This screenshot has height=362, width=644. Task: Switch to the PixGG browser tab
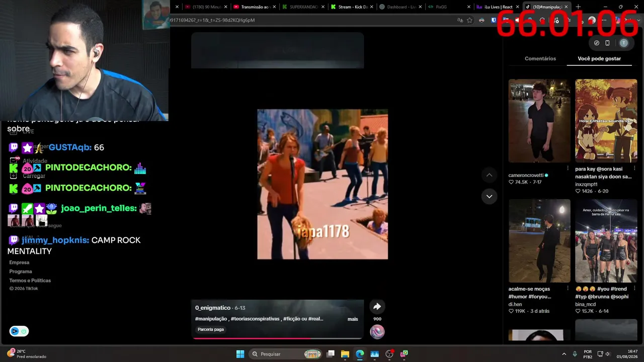click(x=449, y=7)
